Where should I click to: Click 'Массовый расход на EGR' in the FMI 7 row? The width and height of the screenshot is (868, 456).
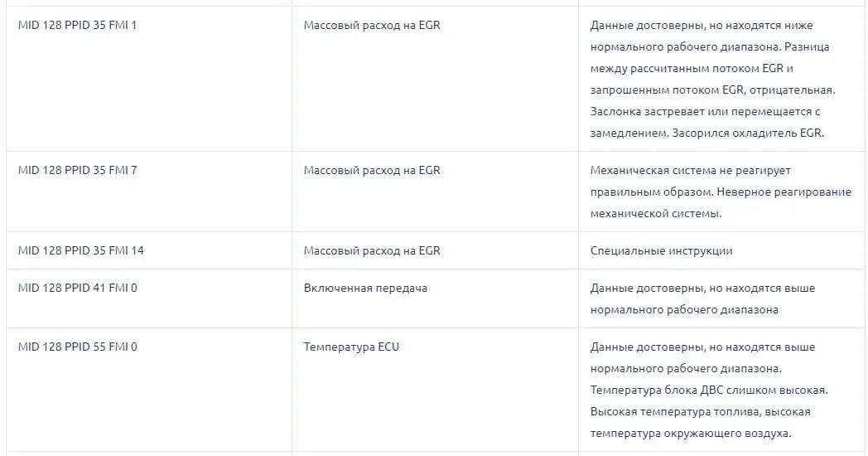tap(372, 170)
